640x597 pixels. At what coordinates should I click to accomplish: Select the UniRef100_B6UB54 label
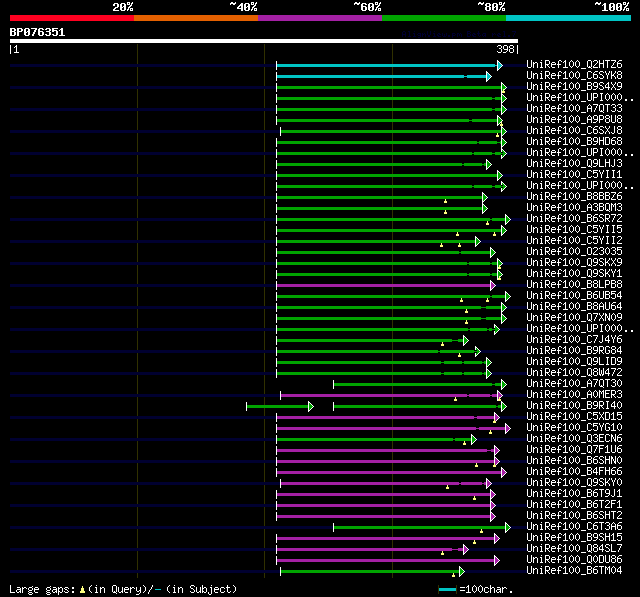(x=574, y=295)
